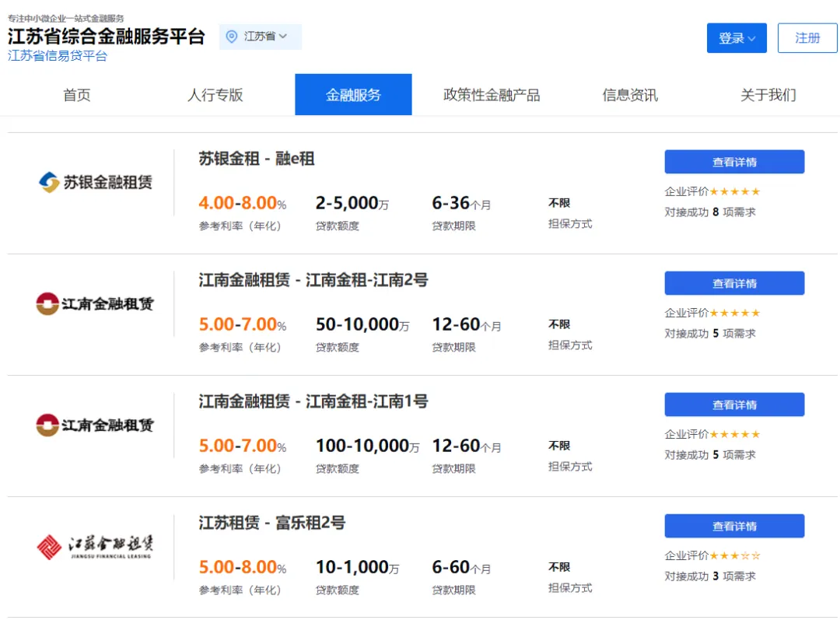Click the 50-10,000万 loan amount
The height and width of the screenshot is (620, 840).
(x=362, y=324)
